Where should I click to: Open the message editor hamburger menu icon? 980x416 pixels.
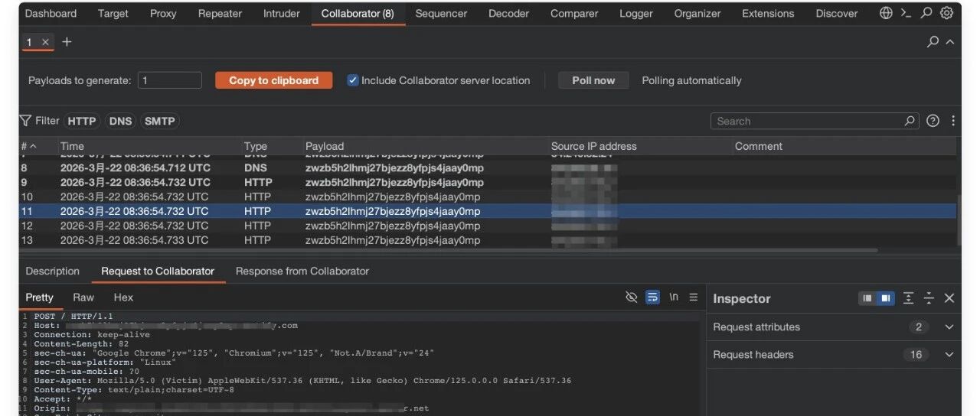click(694, 297)
